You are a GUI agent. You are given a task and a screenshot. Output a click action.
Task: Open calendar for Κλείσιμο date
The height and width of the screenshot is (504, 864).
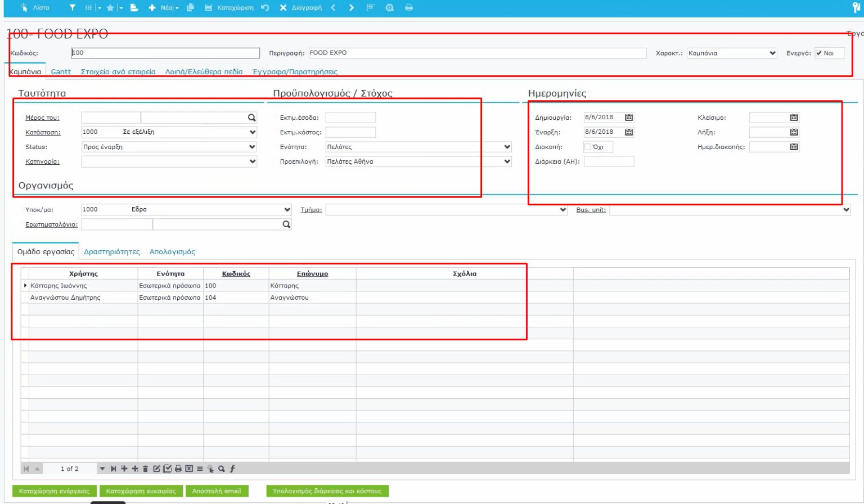794,118
